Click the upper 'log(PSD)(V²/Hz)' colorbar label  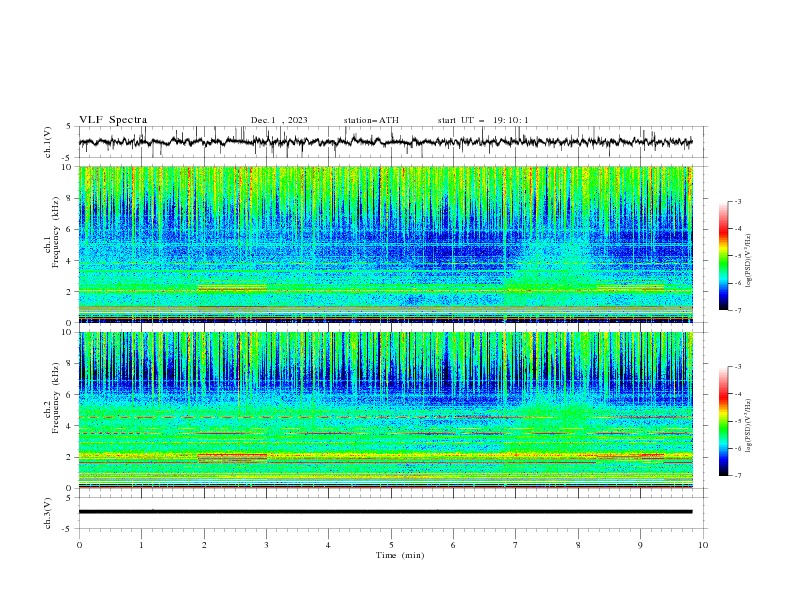pyautogui.click(x=749, y=261)
